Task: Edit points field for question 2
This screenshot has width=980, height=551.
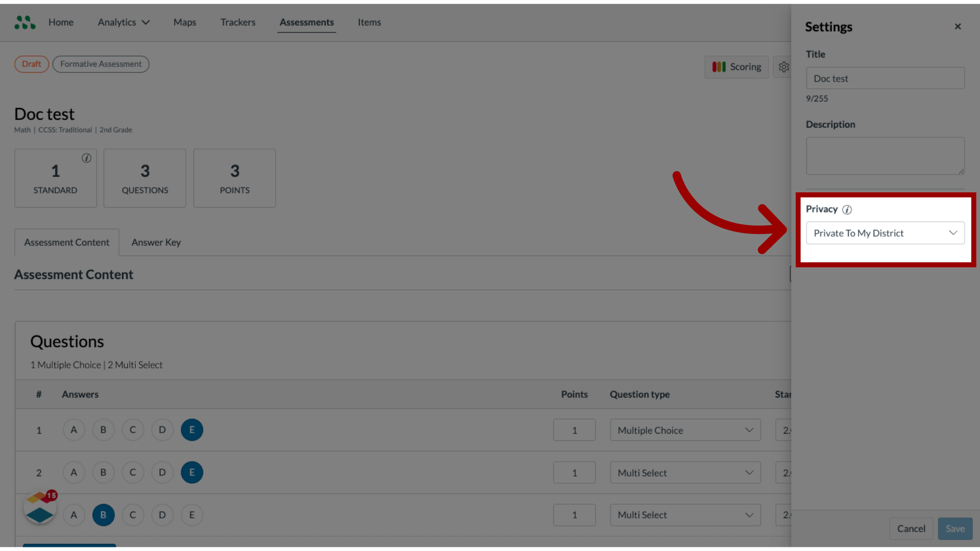Action: pyautogui.click(x=574, y=473)
